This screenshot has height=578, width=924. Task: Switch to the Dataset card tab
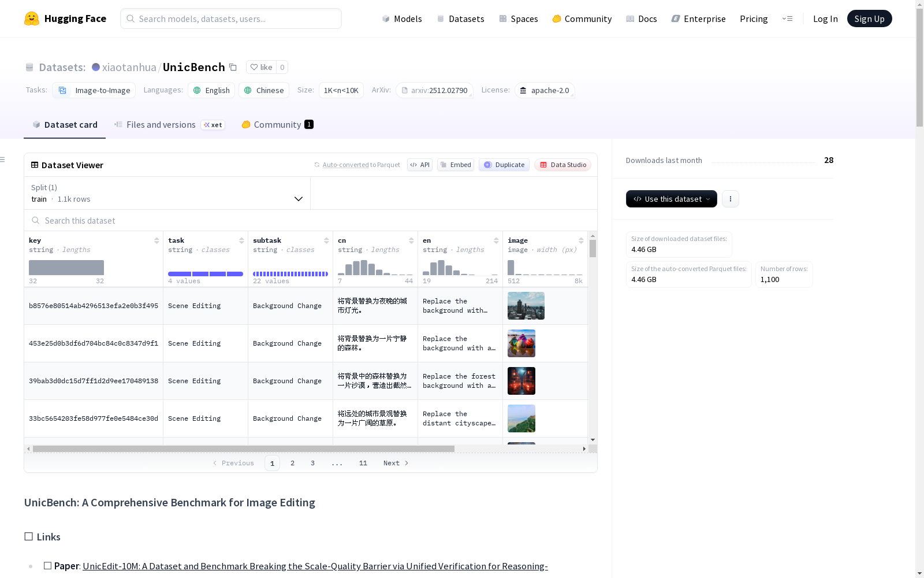coord(65,124)
